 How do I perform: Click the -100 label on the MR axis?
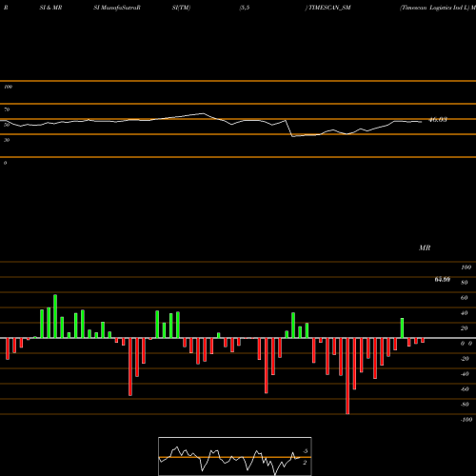[x=466, y=420]
